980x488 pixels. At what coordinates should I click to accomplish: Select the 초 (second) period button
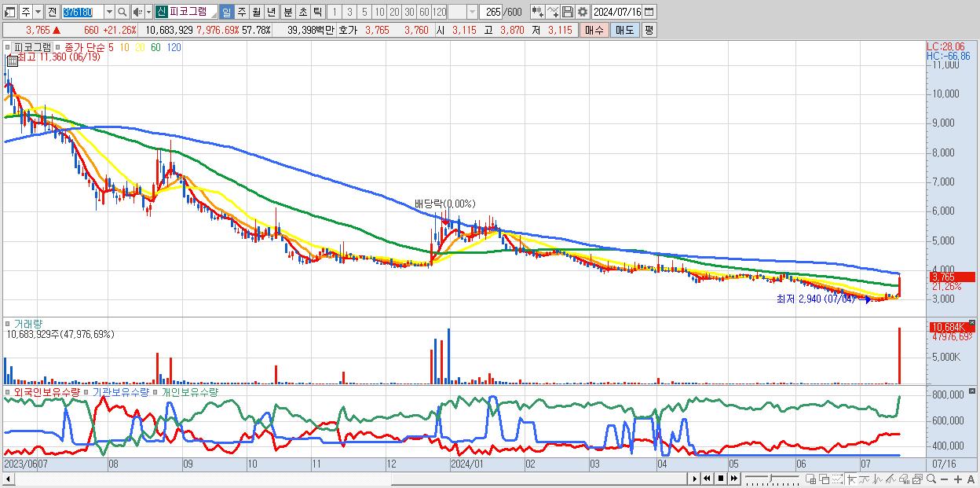(302, 12)
